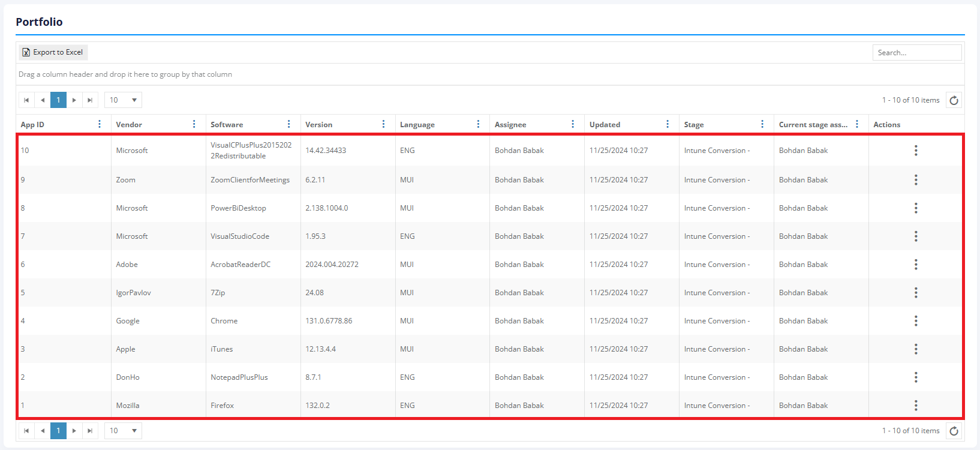Click the PowerBiDesktop software cell
The height and width of the screenshot is (450, 980).
click(253, 208)
